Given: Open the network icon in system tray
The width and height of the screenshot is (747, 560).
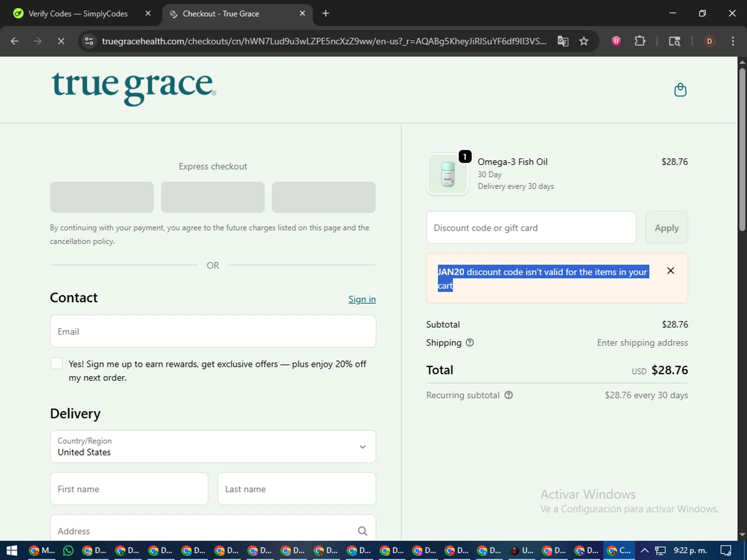Looking at the screenshot, I should coord(660,551).
